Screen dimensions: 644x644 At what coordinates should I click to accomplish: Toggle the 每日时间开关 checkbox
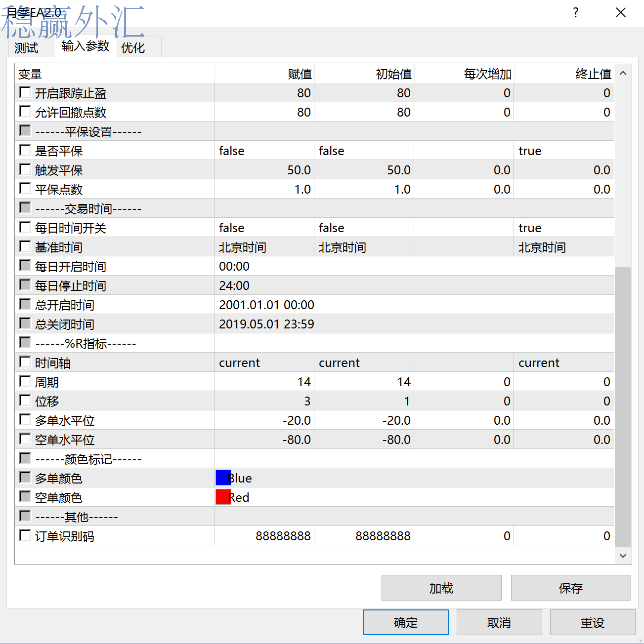25,227
